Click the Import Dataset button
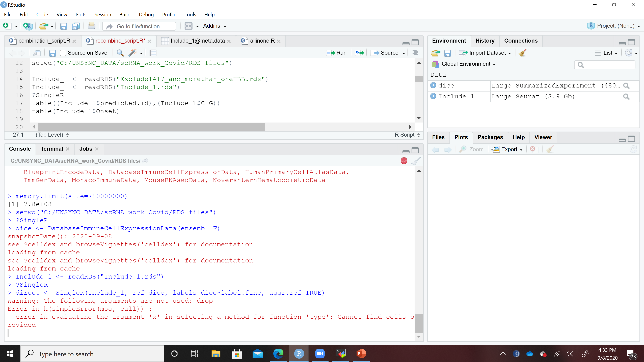This screenshot has width=644, height=362. coord(485,53)
